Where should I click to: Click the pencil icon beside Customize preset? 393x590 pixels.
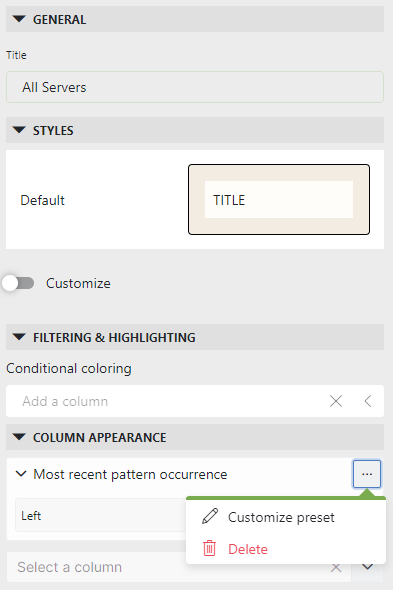pos(210,516)
